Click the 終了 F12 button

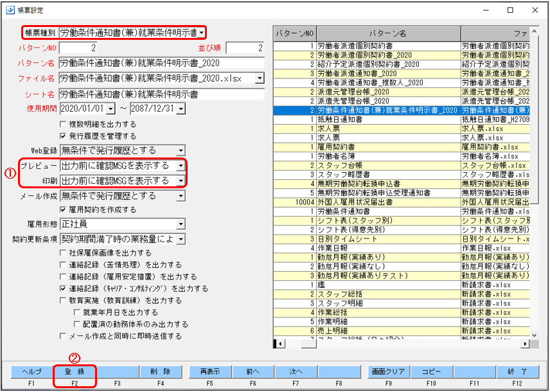click(518, 372)
